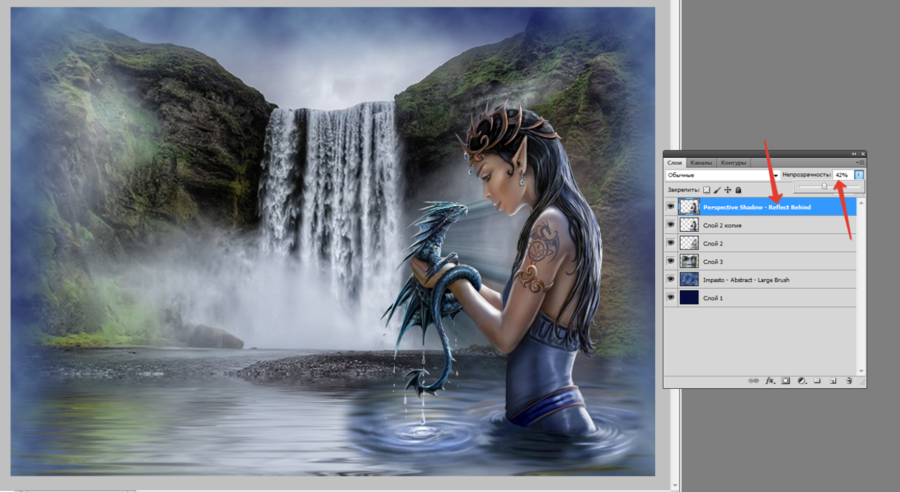Screen dimensions: 900x492
Task: Toggle visibility of Слой 2 копия layer
Action: [x=670, y=225]
